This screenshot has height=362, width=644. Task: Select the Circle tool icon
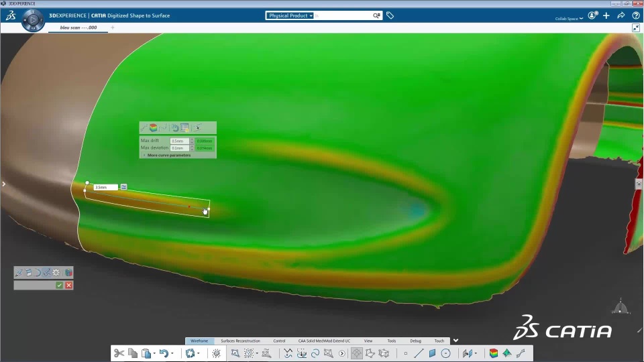(445, 353)
